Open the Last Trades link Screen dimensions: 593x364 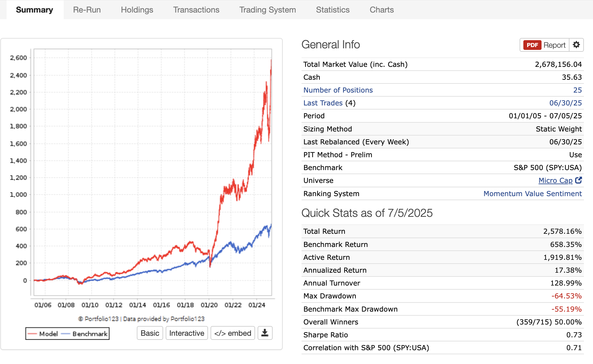tap(323, 103)
